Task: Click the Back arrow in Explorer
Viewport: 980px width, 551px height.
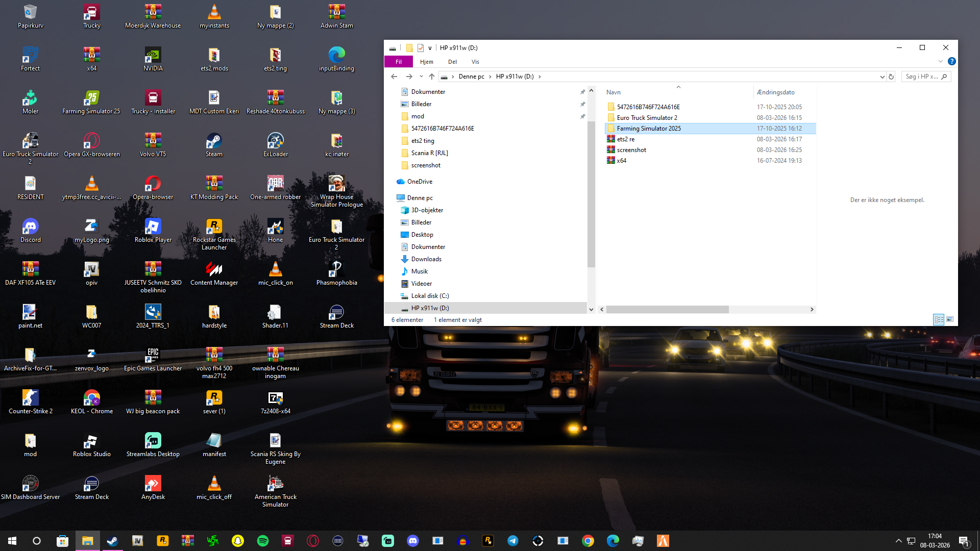Action: pos(394,77)
